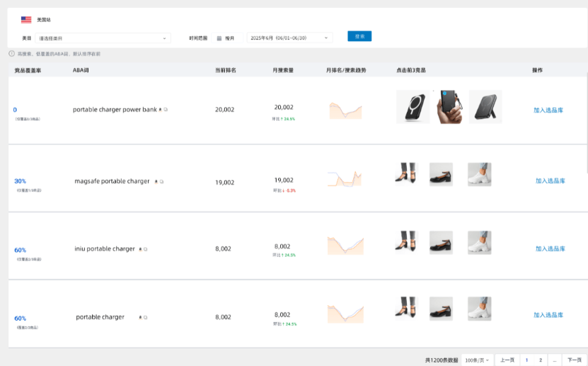Go to page 2 in pagination
Image resolution: width=588 pixels, height=366 pixels.
click(x=541, y=360)
